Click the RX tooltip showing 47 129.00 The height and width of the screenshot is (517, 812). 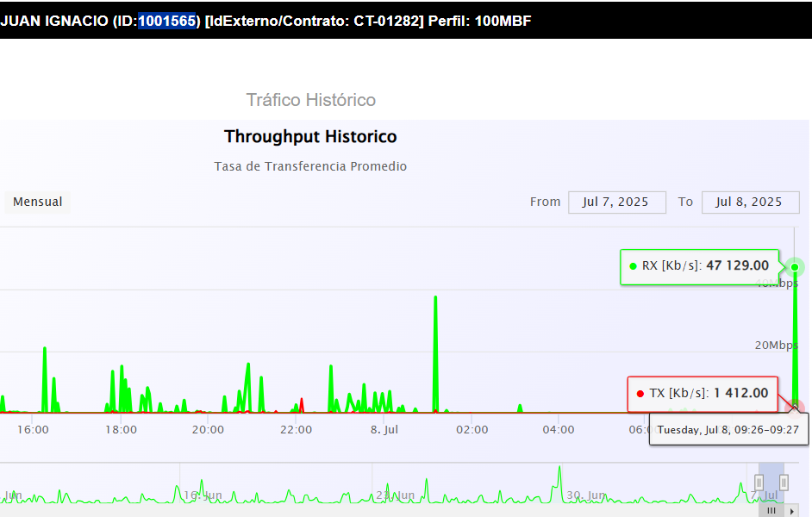(x=699, y=266)
